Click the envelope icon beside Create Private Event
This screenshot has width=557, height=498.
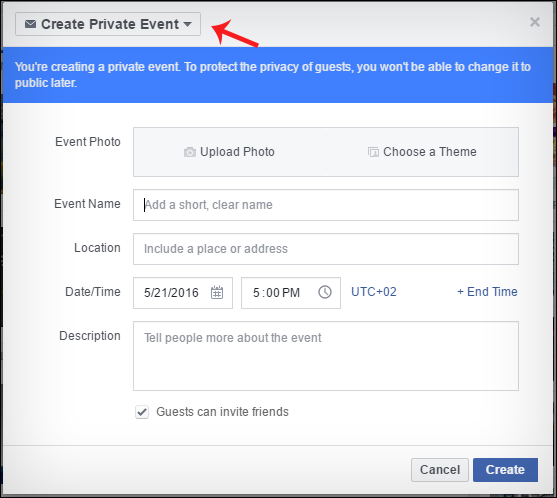pyautogui.click(x=31, y=24)
